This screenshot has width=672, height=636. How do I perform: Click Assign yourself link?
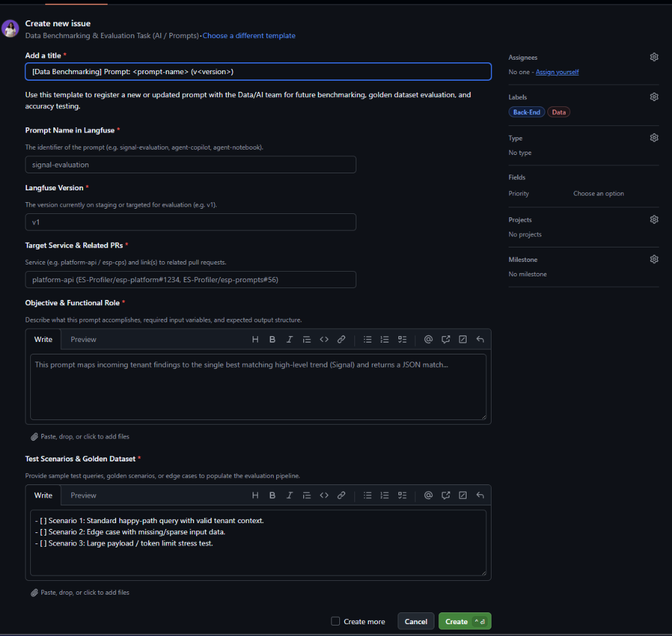(x=557, y=72)
